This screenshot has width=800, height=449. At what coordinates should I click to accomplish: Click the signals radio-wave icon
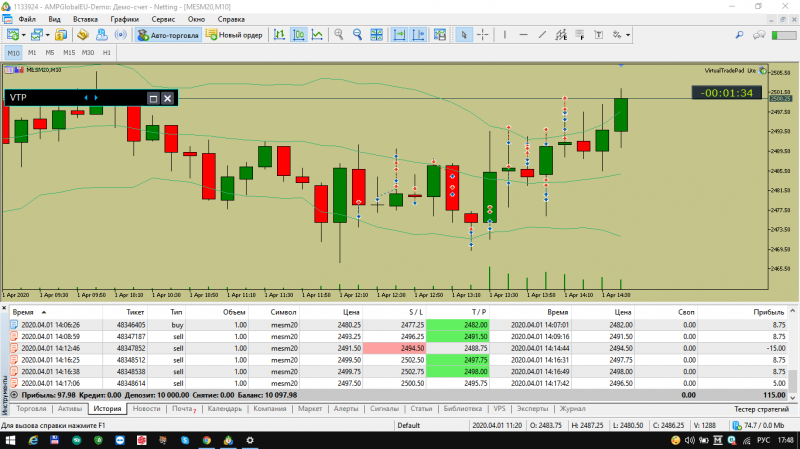point(120,35)
